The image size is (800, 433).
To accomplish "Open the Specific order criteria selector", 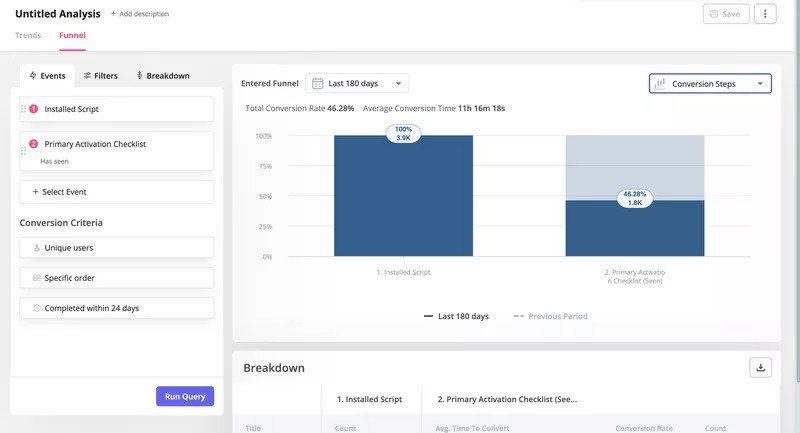I will pos(116,278).
